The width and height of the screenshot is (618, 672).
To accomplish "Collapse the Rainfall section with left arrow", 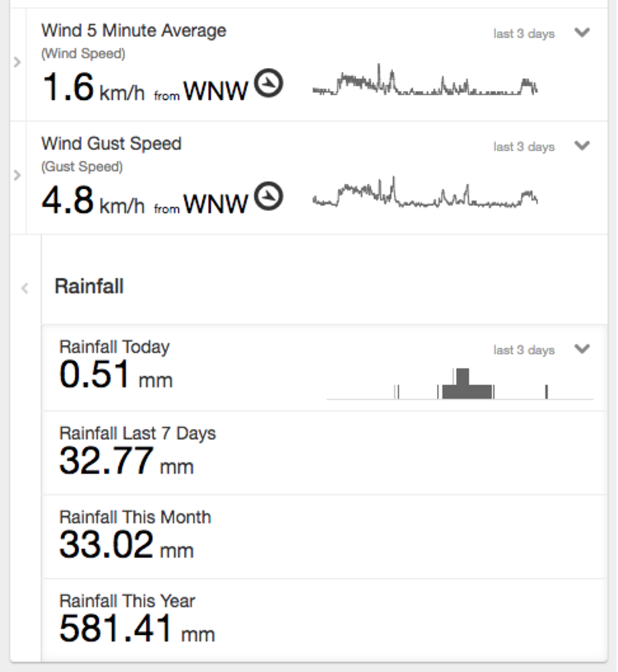I will [x=25, y=288].
